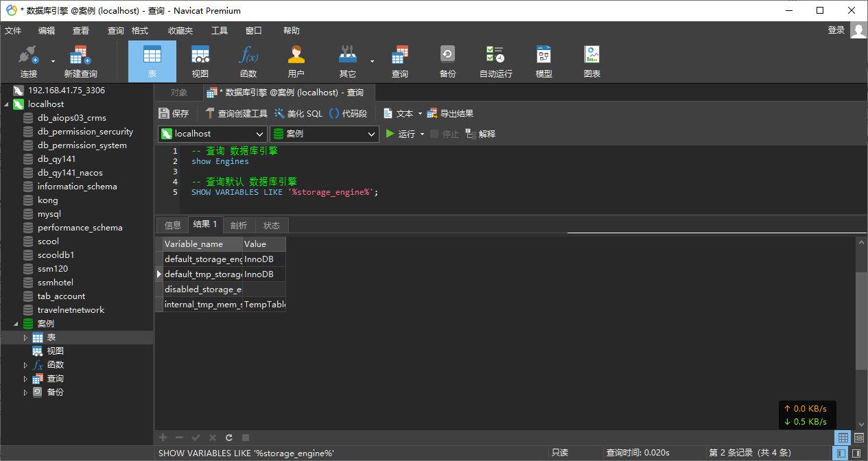Click the Value column header
This screenshot has height=461, width=868.
click(x=264, y=244)
